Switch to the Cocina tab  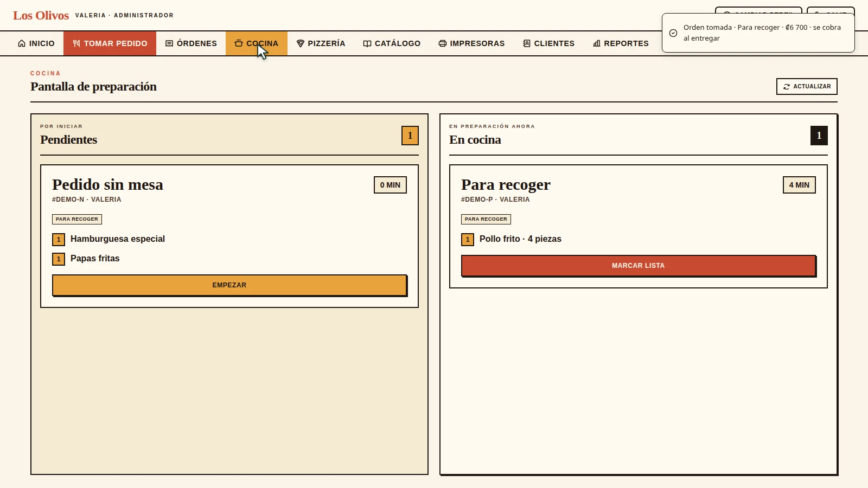click(257, 43)
